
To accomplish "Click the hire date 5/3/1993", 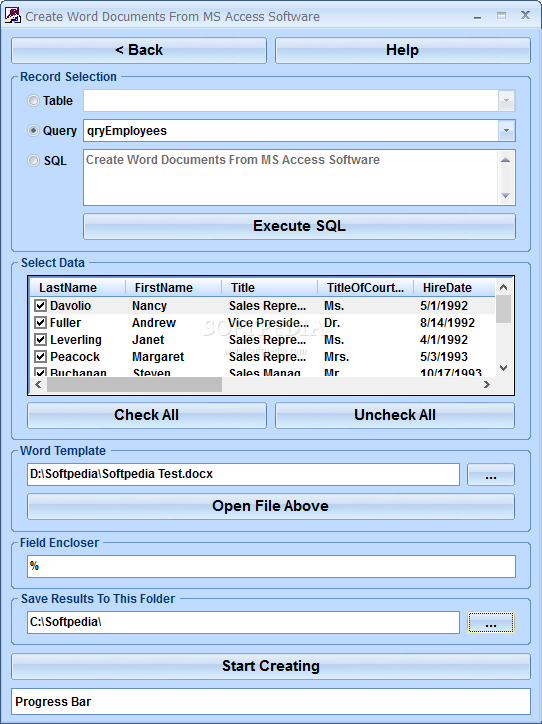I will [444, 357].
